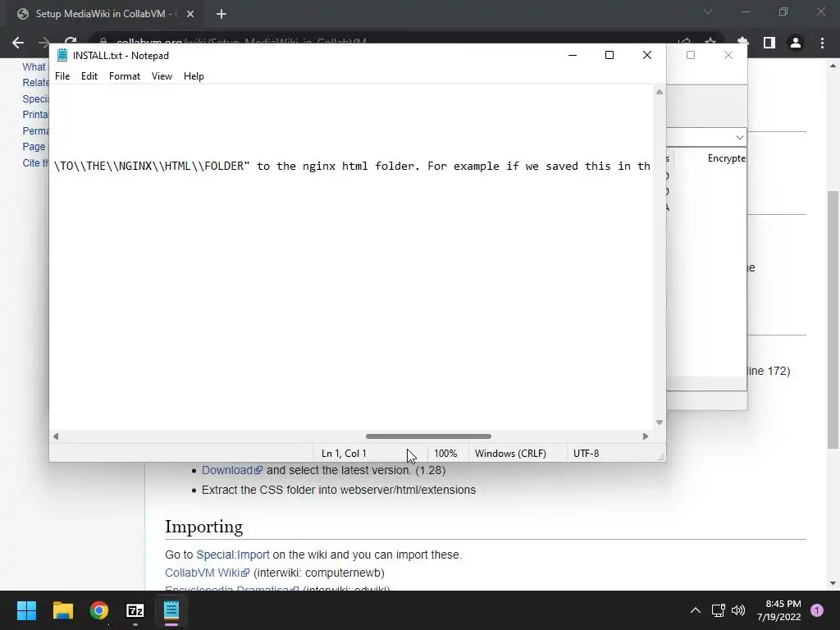Open the notification badge in the taskbar
Screen dimensions: 840x630
tap(817, 610)
